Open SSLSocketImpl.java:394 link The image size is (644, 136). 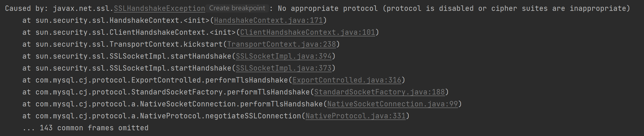(x=283, y=56)
